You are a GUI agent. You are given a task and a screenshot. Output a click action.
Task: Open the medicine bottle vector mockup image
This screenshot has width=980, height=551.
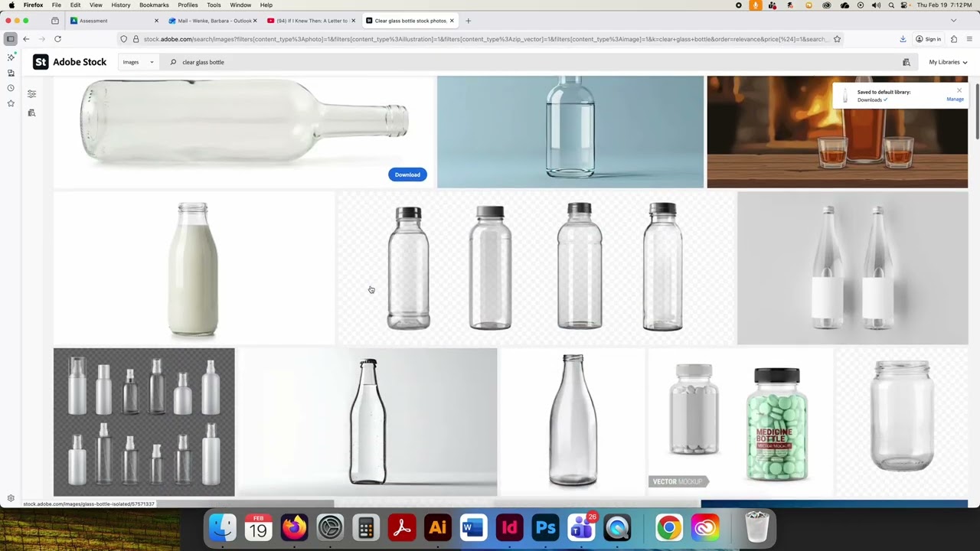(740, 422)
